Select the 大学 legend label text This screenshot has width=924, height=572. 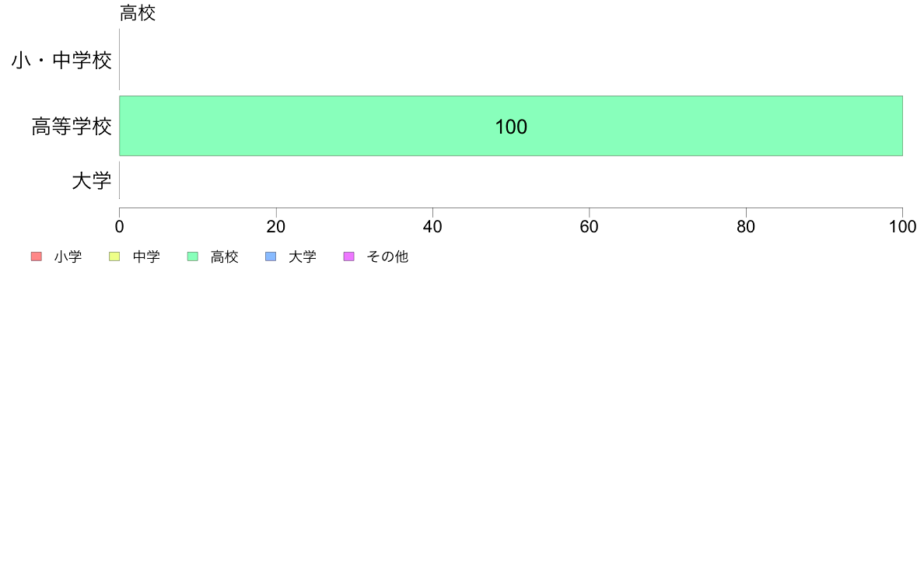pyautogui.click(x=303, y=256)
